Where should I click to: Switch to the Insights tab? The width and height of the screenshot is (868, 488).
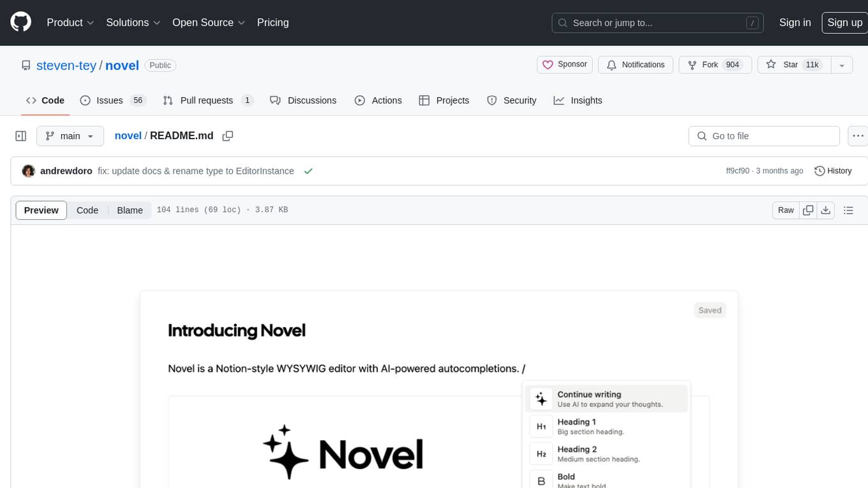click(578, 100)
